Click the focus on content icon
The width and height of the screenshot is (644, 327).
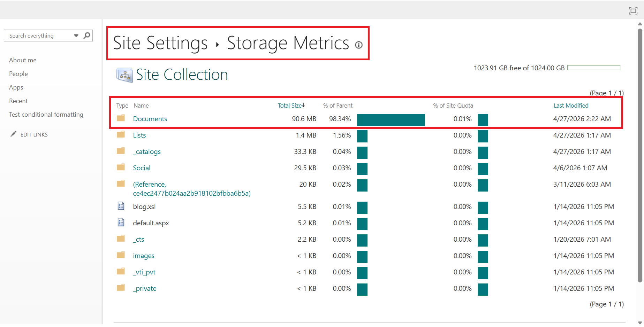point(633,11)
